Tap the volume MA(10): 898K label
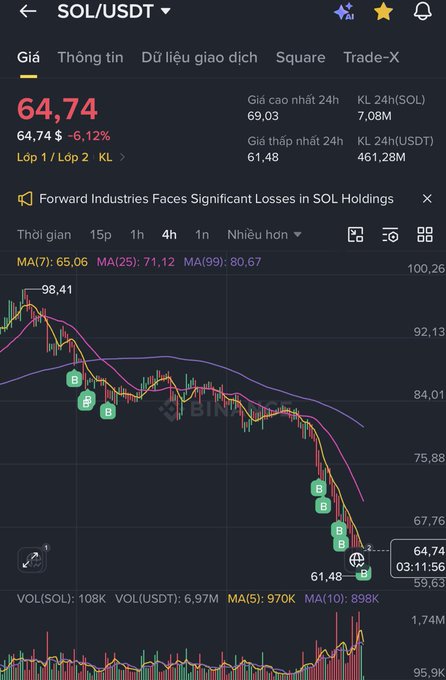 341,599
